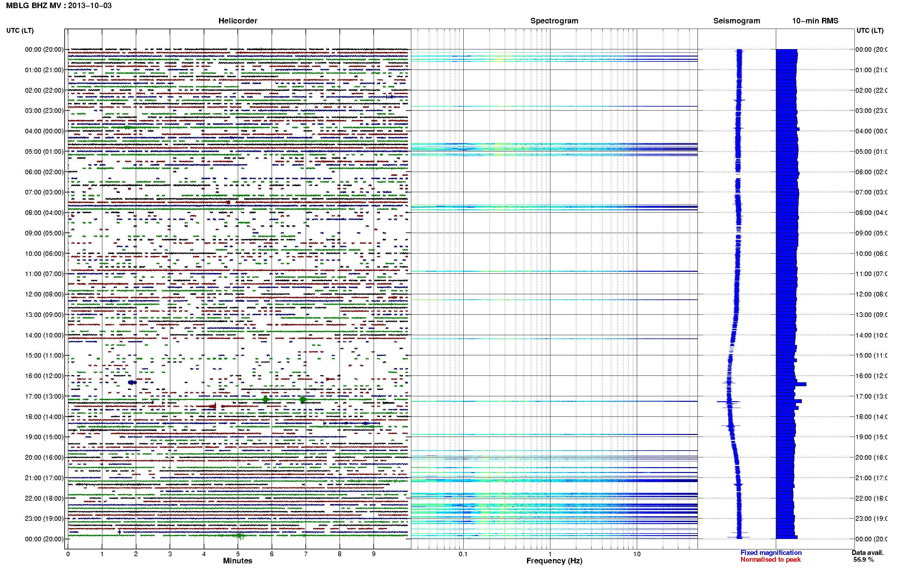Click the left time label 14:00 (10:00)
924x578 pixels.
(x=44, y=335)
